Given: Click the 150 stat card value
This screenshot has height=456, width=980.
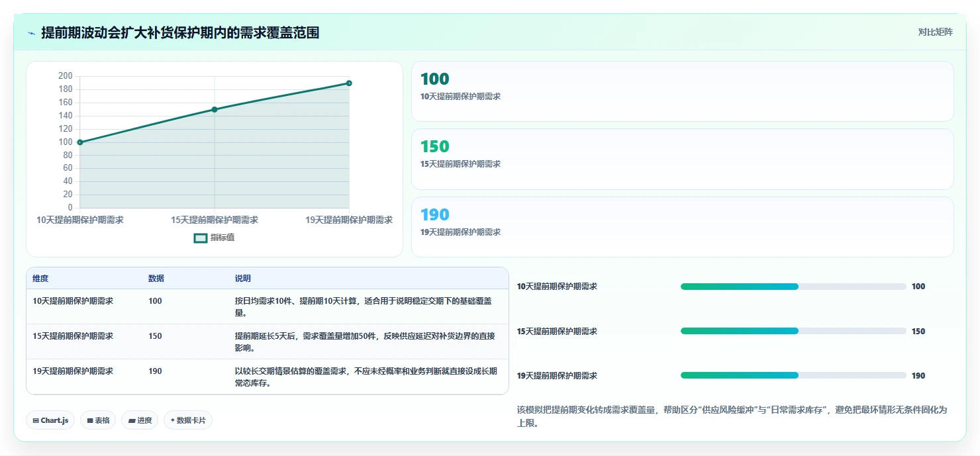Looking at the screenshot, I should click(434, 147).
